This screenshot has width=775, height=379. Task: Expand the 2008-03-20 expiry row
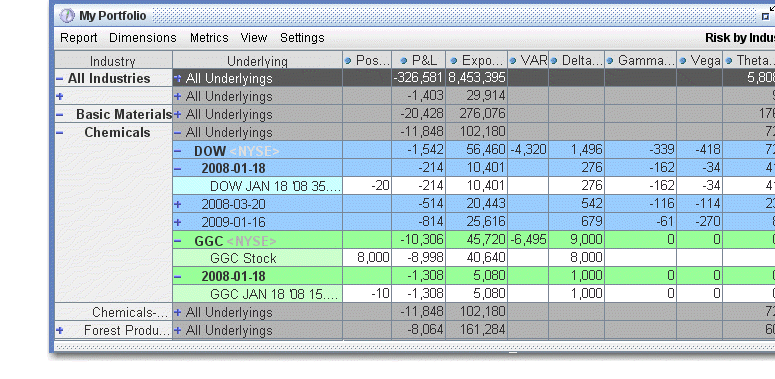click(178, 204)
